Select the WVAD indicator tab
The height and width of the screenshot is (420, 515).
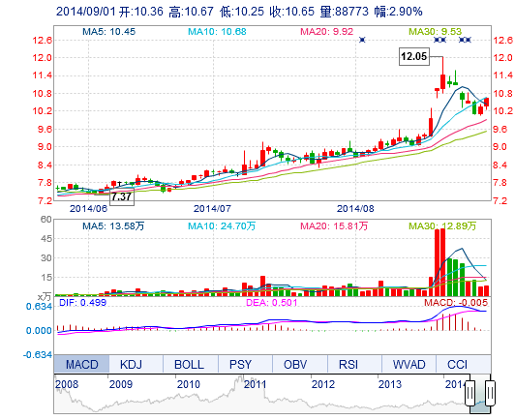(409, 364)
